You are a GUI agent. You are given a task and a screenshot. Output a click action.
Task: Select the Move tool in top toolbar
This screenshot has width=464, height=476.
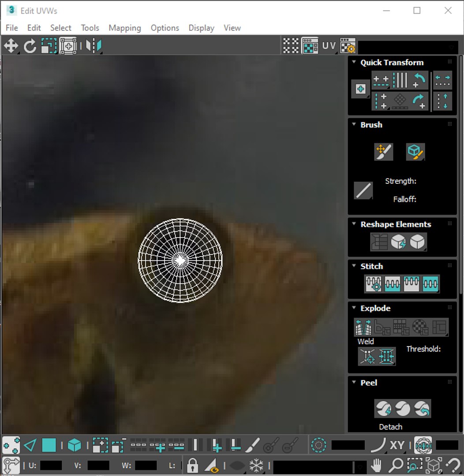click(11, 46)
